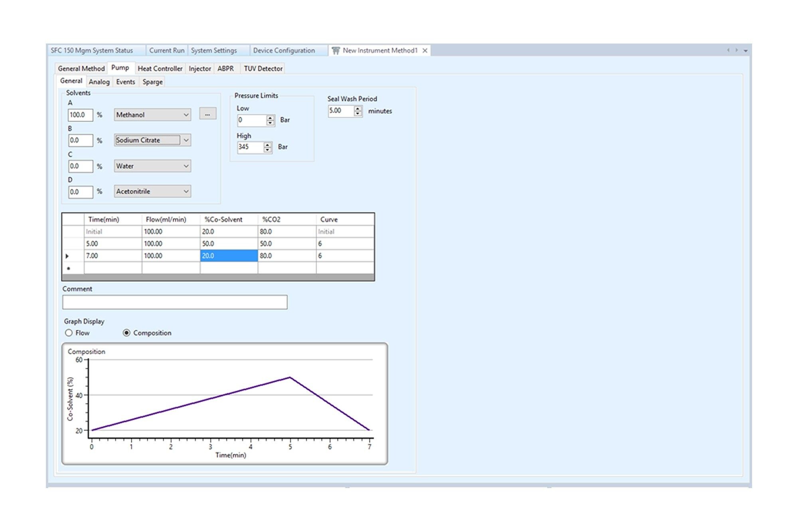This screenshot has height=532, width=798.
Task: Click the %Co-Solvent column header
Action: [x=229, y=220]
